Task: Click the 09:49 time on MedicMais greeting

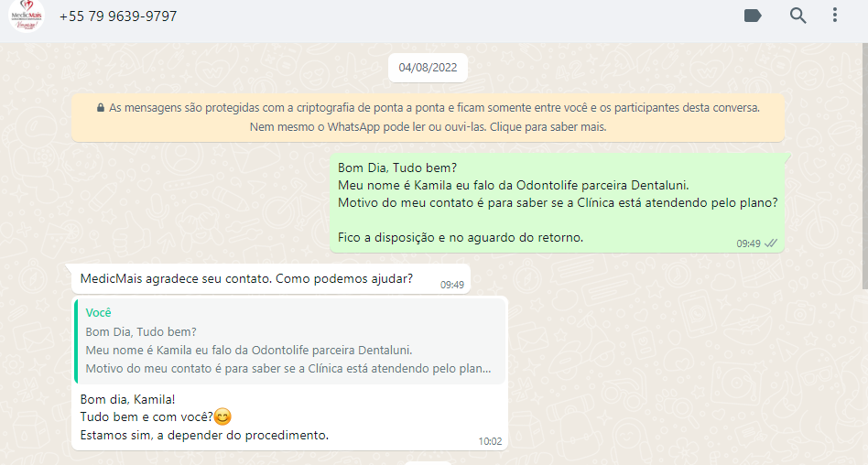Action: (451, 285)
